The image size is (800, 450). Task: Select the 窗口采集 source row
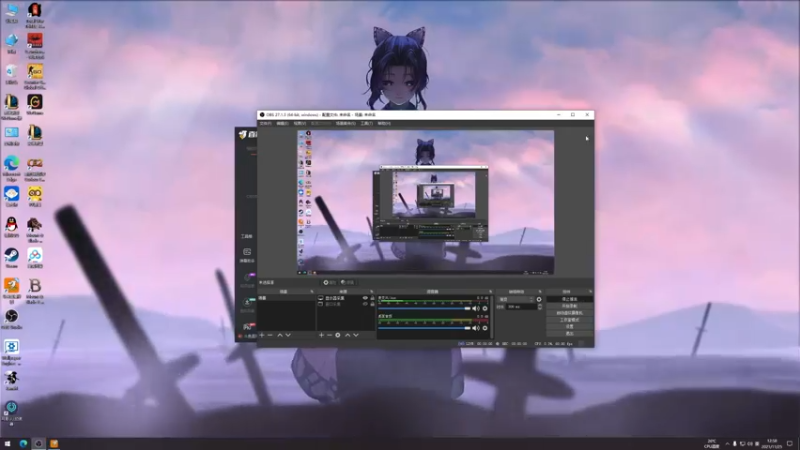pos(346,304)
